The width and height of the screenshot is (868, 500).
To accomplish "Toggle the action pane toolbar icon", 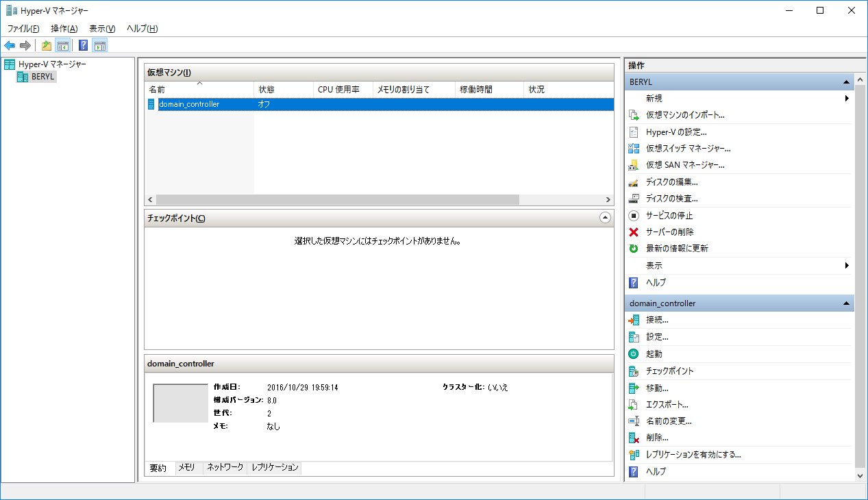I will pyautogui.click(x=100, y=46).
